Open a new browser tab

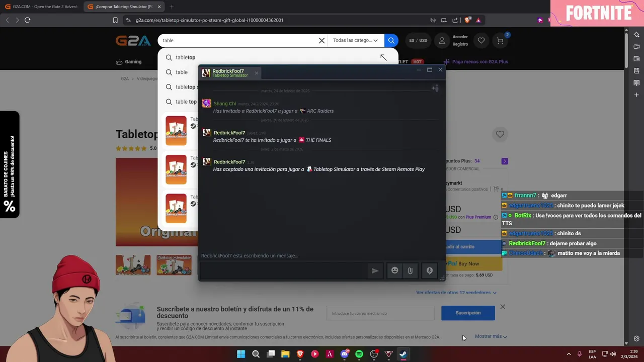click(172, 7)
